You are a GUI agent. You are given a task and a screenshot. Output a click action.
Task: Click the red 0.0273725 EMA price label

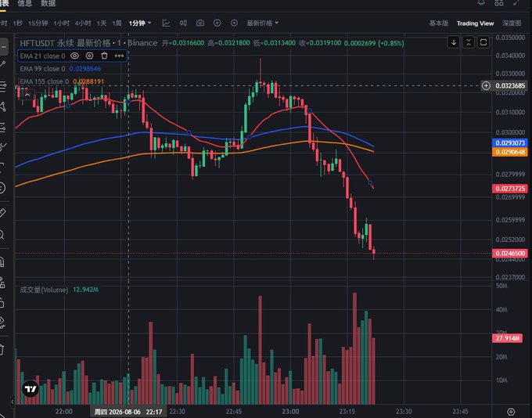point(510,189)
